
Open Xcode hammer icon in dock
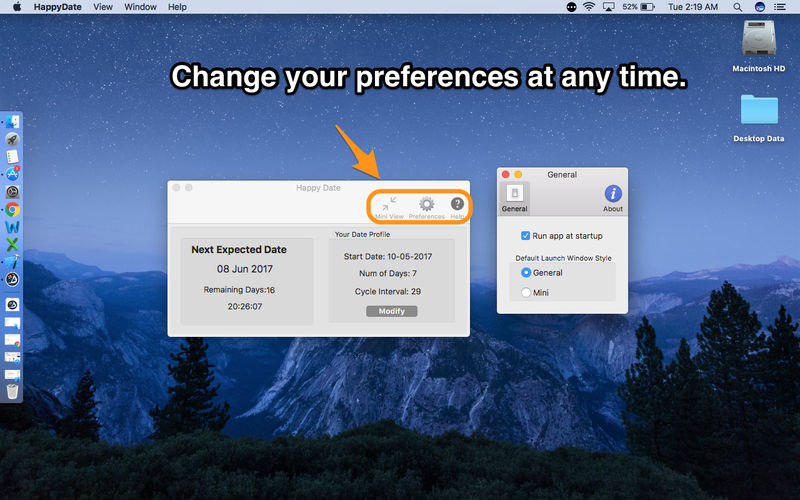[12, 262]
